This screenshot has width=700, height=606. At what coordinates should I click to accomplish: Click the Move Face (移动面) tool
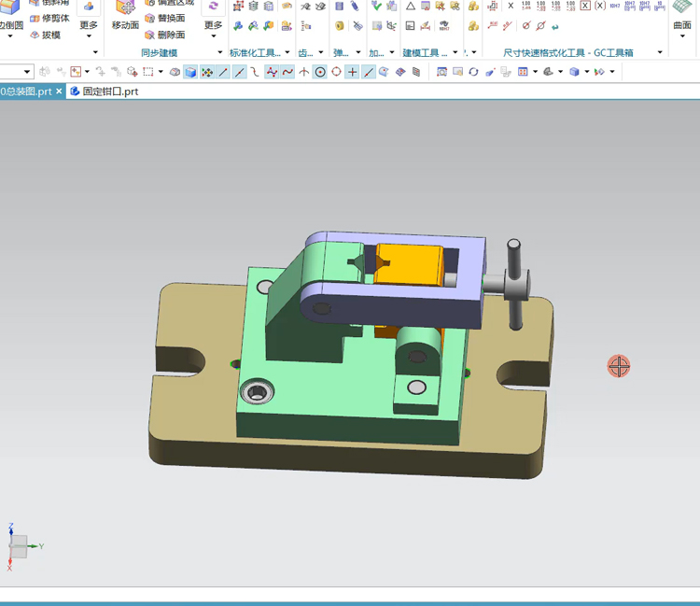(125, 14)
